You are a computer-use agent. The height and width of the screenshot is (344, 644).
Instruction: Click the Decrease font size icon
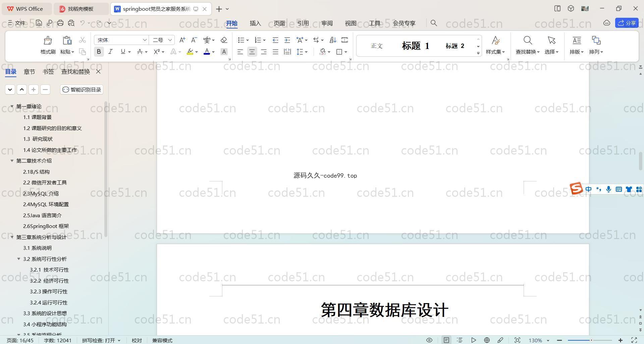(194, 40)
